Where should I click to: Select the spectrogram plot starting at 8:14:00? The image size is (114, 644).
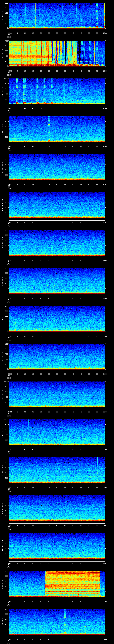pos(57,16)
